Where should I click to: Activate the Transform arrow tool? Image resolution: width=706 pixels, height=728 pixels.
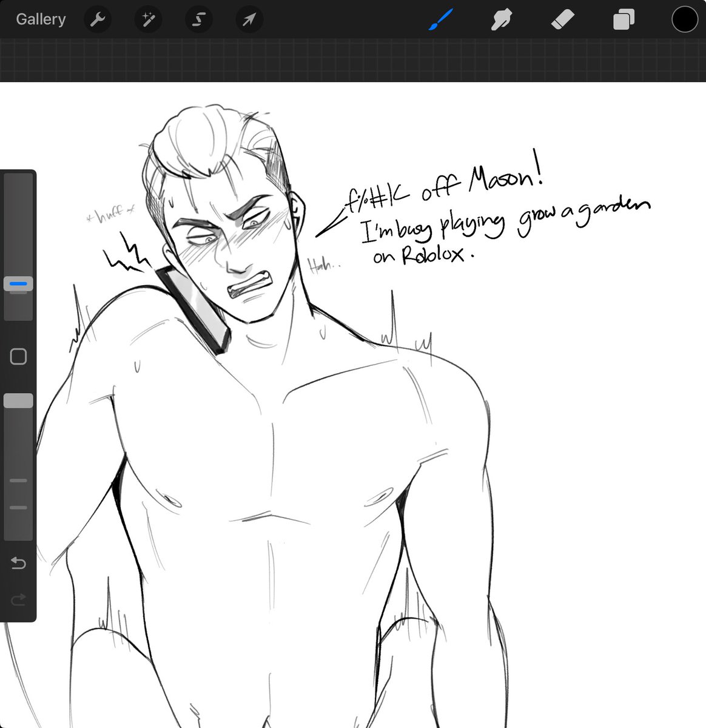(x=249, y=20)
